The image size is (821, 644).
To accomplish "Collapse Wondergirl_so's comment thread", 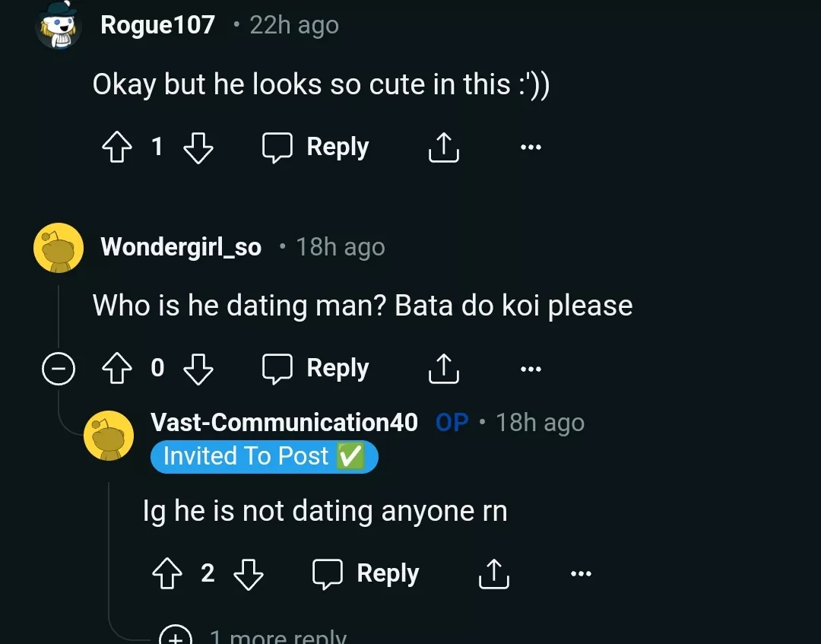I will pos(58,370).
